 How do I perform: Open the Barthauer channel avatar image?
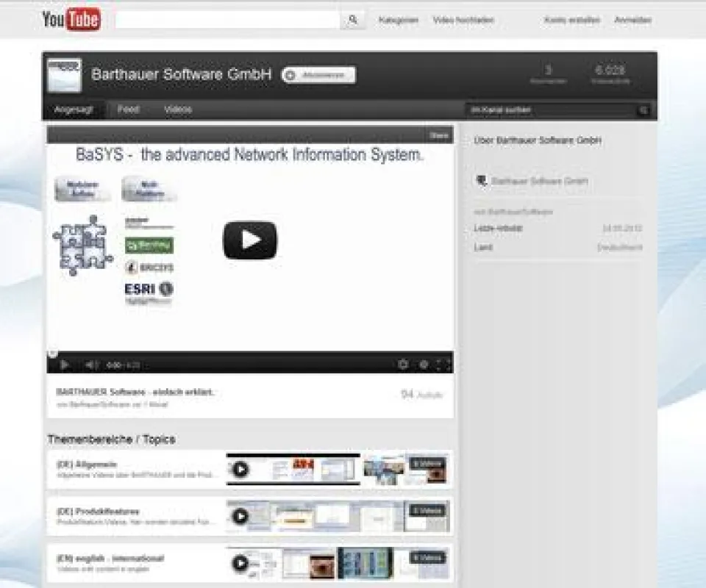pyautogui.click(x=65, y=75)
